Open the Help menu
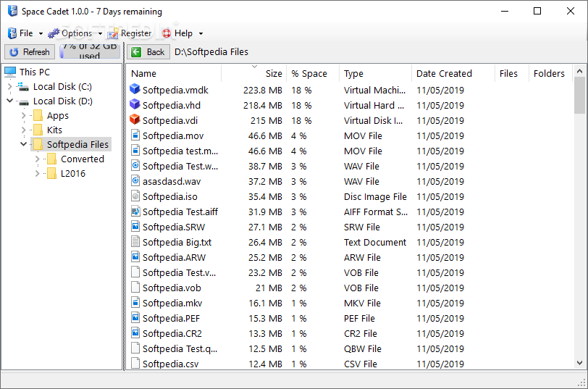 pyautogui.click(x=177, y=33)
